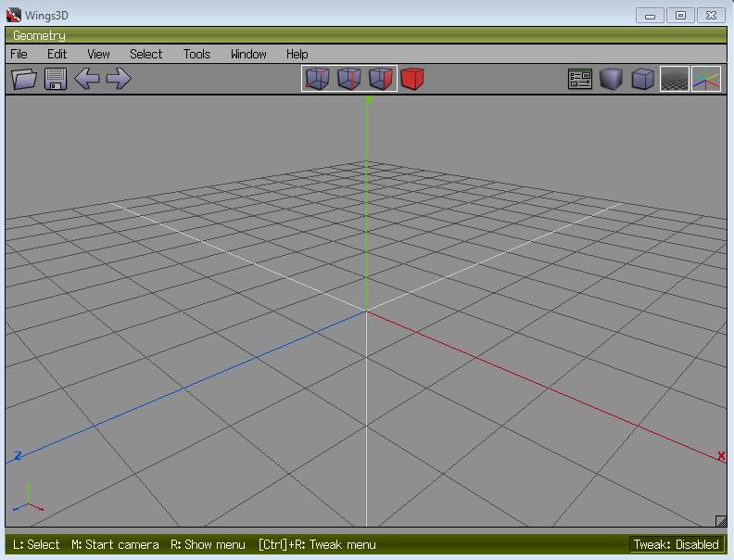
Task: Select vertex selection mode cube
Action: tap(318, 79)
